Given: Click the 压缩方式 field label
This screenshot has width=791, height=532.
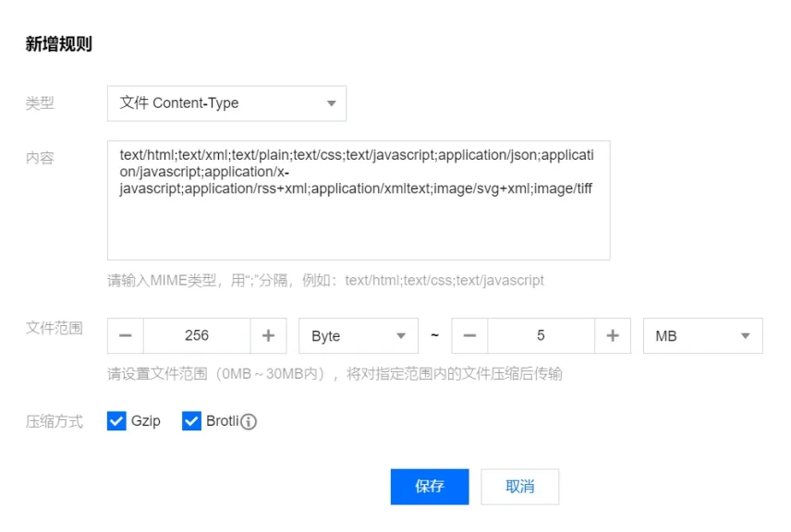Looking at the screenshot, I should (54, 422).
